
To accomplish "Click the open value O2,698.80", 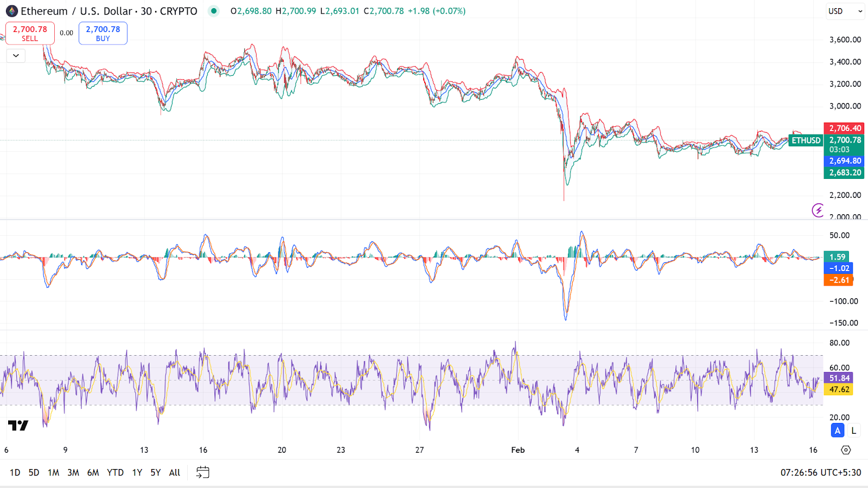I will (x=251, y=11).
